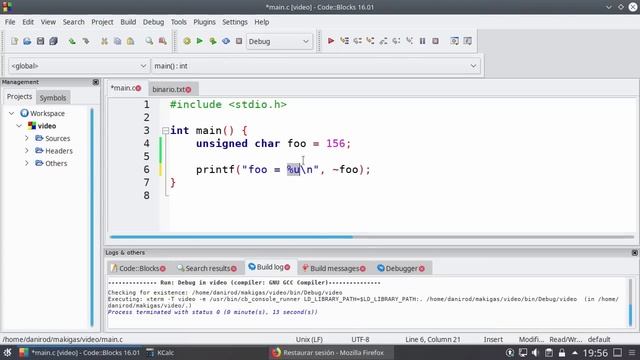The image size is (640, 360).
Task: Open the View menu
Action: tap(48, 22)
